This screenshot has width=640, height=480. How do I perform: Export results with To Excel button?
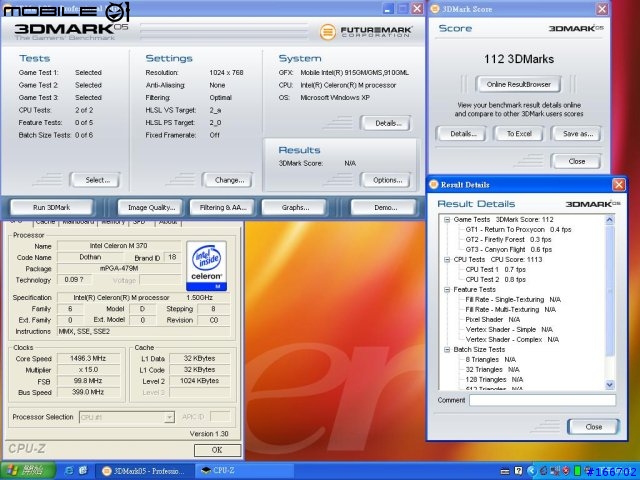coord(519,134)
